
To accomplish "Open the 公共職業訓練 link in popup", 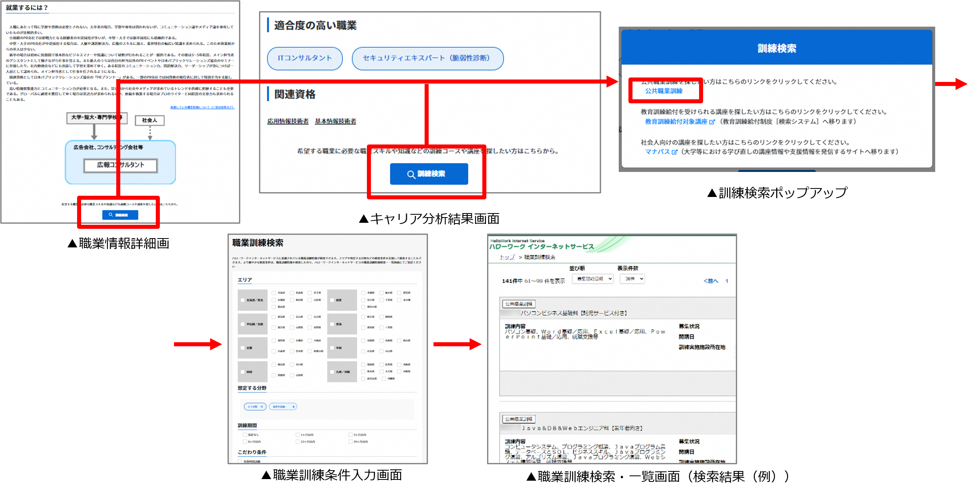I will point(664,91).
